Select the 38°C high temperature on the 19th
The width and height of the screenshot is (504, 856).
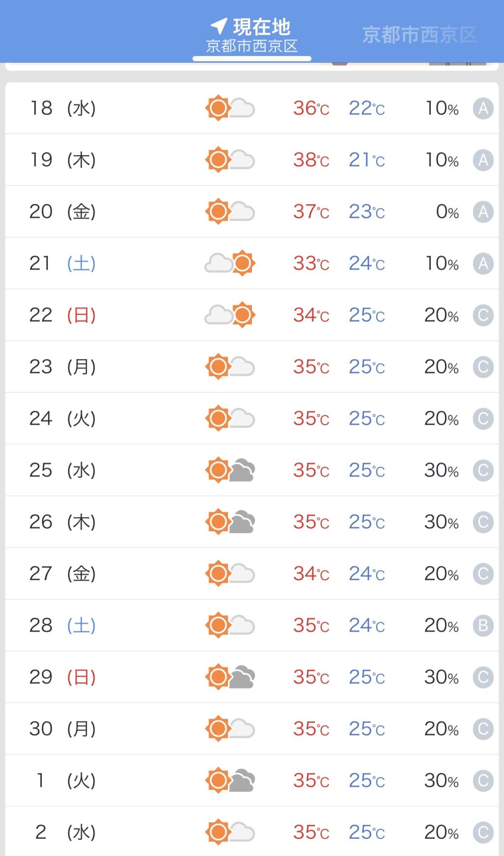311,160
